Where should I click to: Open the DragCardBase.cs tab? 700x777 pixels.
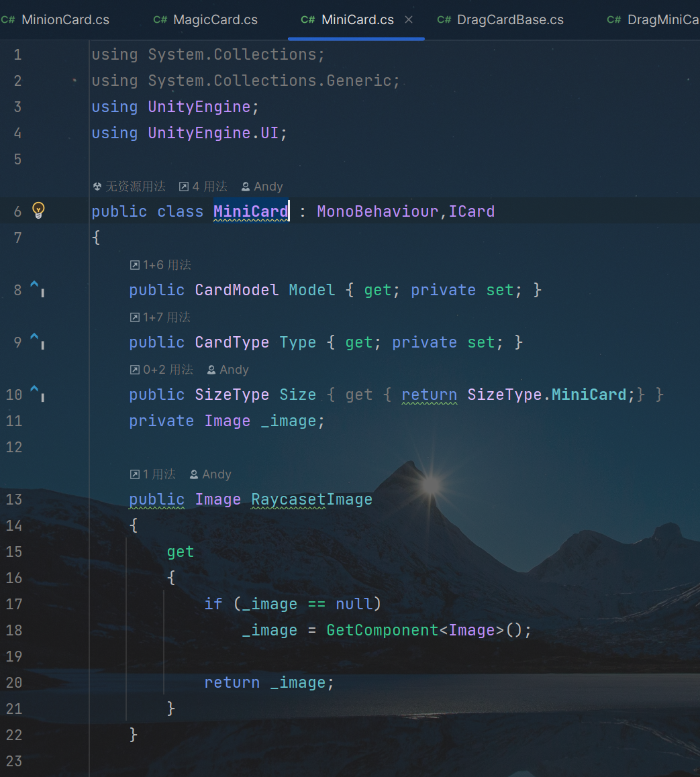pos(500,20)
